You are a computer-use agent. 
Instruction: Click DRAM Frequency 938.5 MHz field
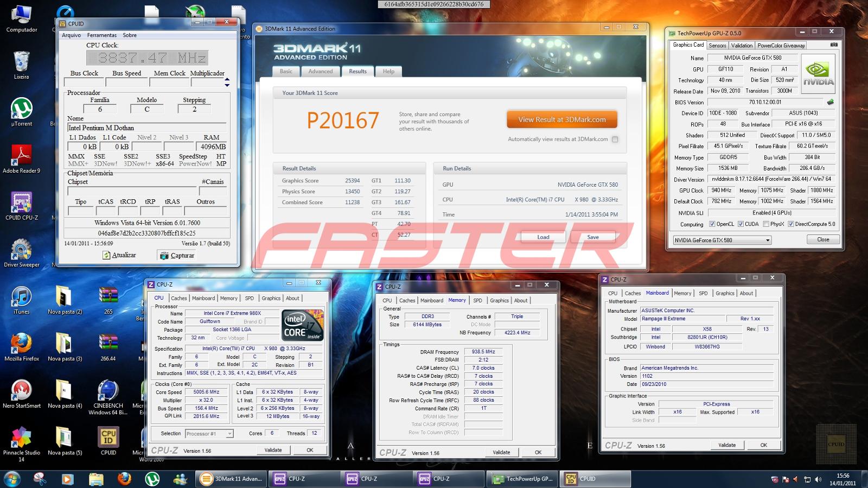(x=483, y=352)
